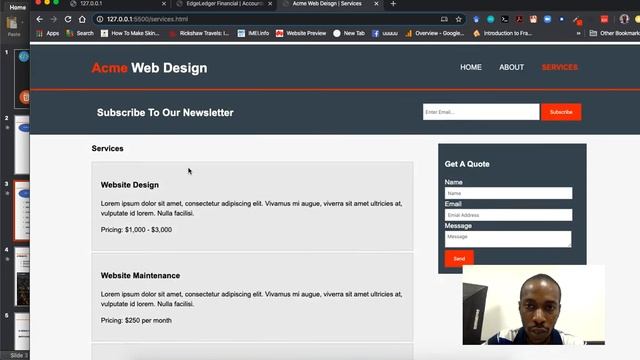
Task: Click 'Subscribe To Our Newsletter' heading
Action: (165, 113)
